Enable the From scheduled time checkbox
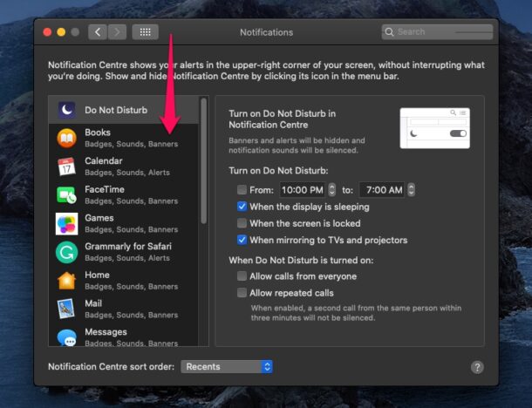 242,189
